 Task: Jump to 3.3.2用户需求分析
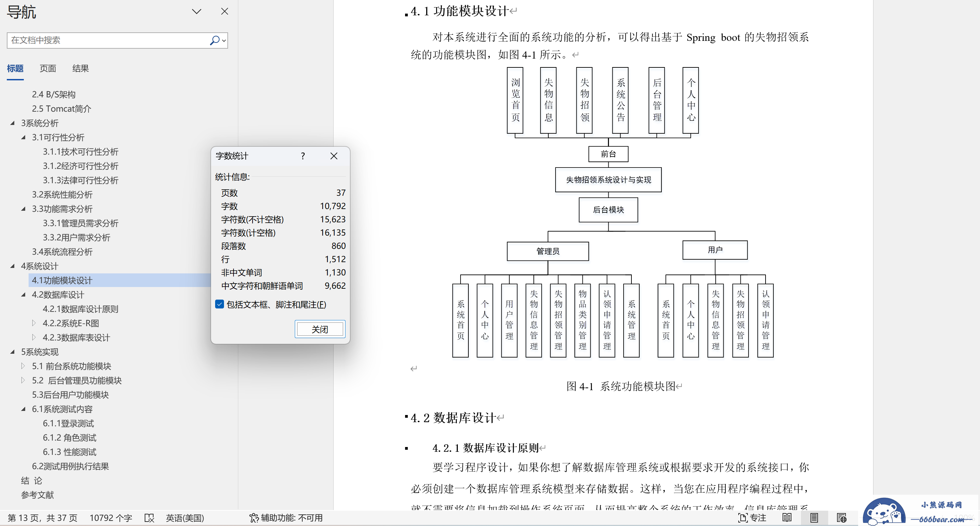coord(77,238)
